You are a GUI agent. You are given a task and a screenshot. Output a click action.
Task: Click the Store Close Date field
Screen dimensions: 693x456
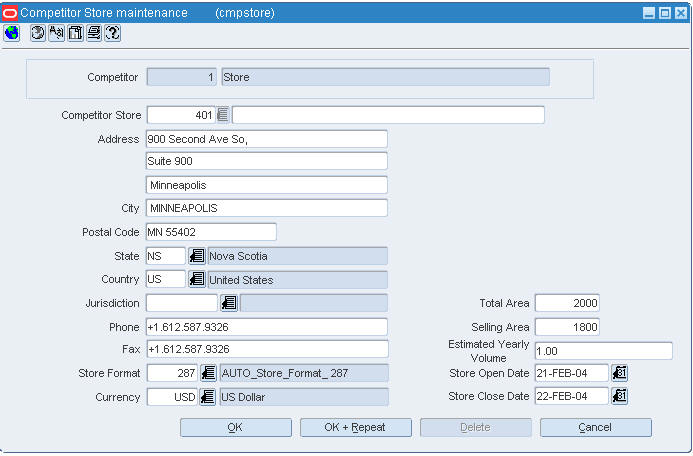point(571,396)
